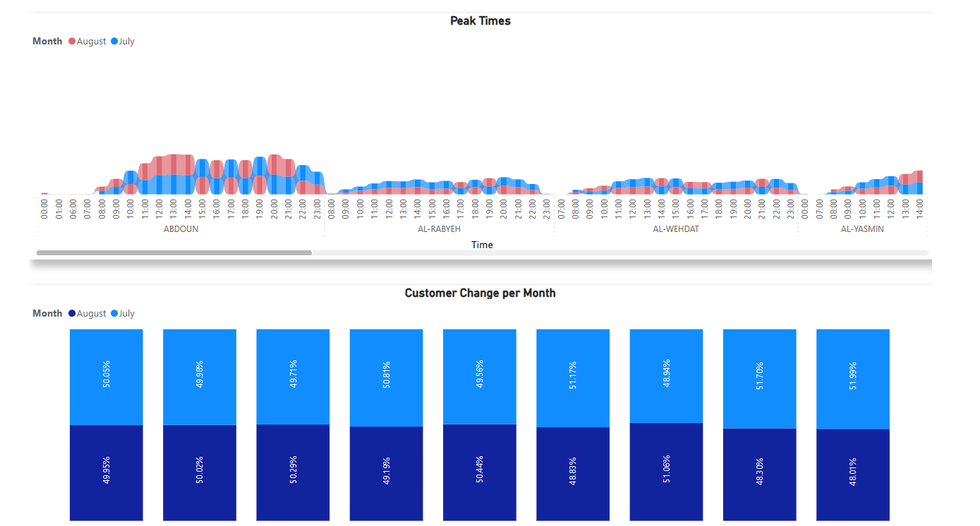This screenshot has height=526, width=980.
Task: Select the August bar segment showing 51.06%
Action: (x=666, y=472)
